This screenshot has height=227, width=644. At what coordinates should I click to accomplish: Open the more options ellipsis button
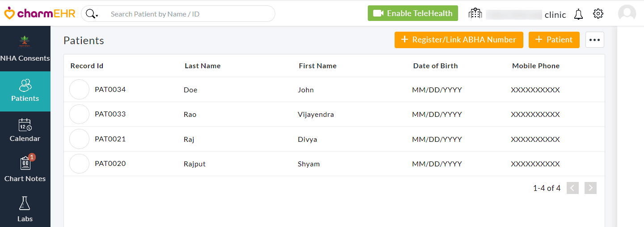pos(595,40)
